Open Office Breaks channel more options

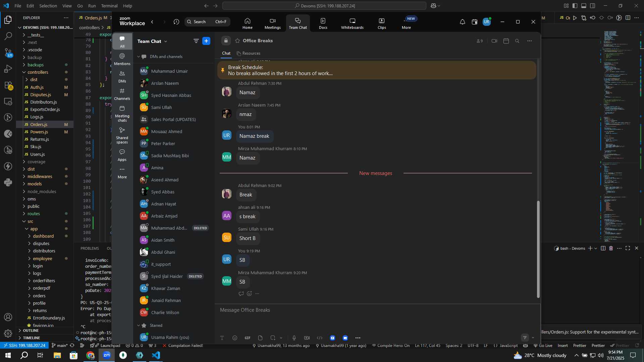pyautogui.click(x=529, y=41)
